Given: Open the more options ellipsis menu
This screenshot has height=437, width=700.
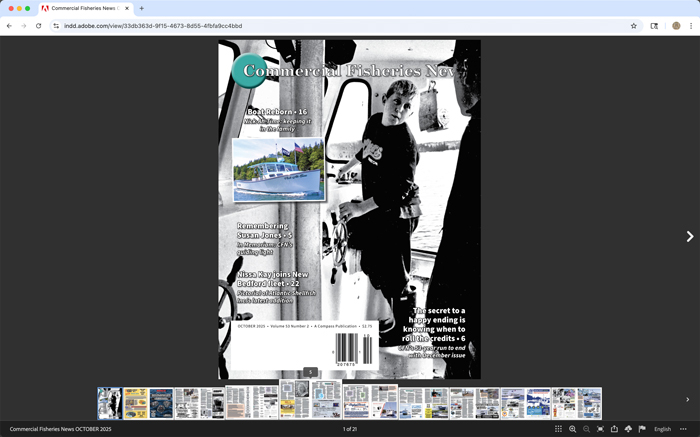Looking at the screenshot, I should [x=683, y=429].
